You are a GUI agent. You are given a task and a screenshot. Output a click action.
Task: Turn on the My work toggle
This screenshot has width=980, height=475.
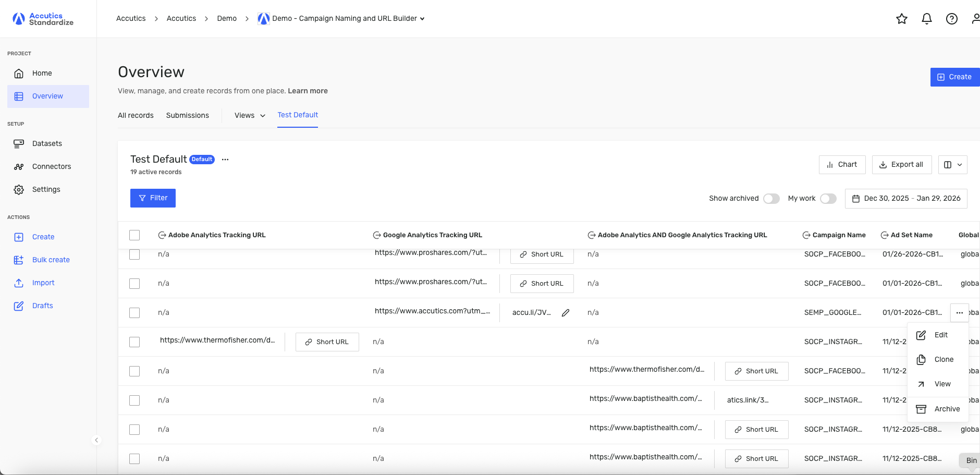[828, 199]
